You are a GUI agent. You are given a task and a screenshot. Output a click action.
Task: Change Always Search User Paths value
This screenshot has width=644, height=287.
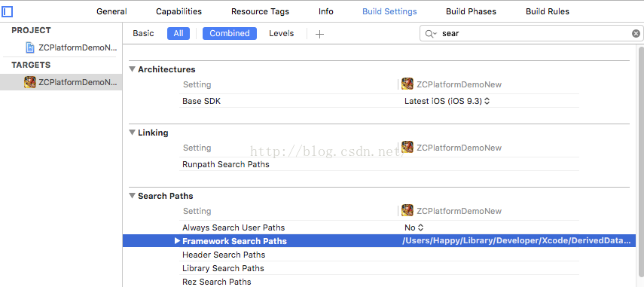[x=414, y=227]
